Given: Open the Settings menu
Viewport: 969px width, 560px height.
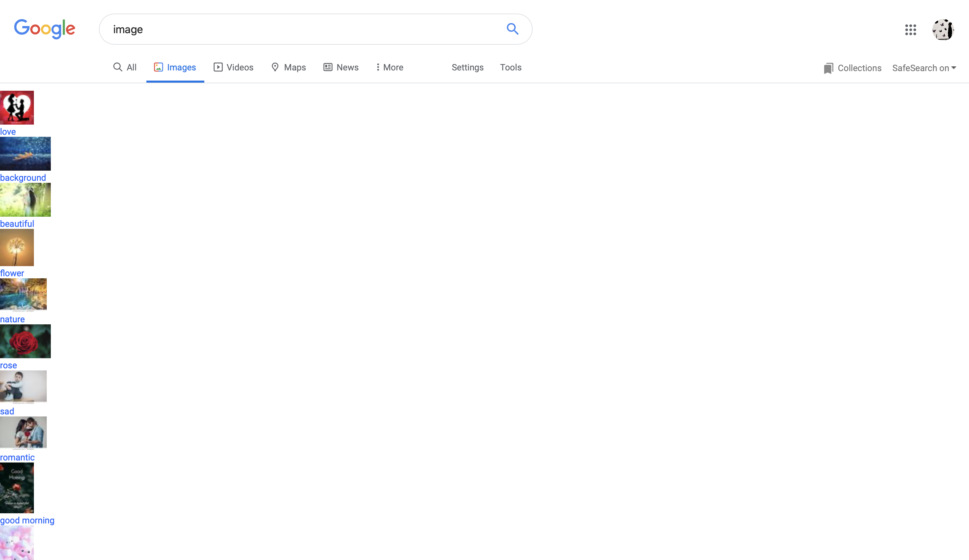Looking at the screenshot, I should click(x=467, y=67).
